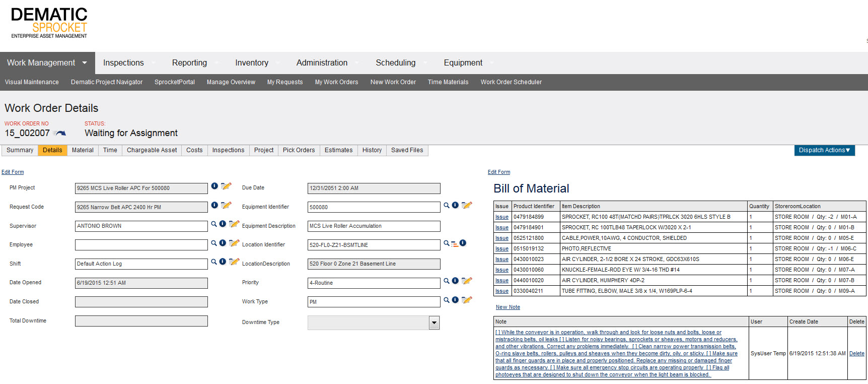Open SprocketPortal from the submenu
This screenshot has height=384, width=868.
[175, 82]
